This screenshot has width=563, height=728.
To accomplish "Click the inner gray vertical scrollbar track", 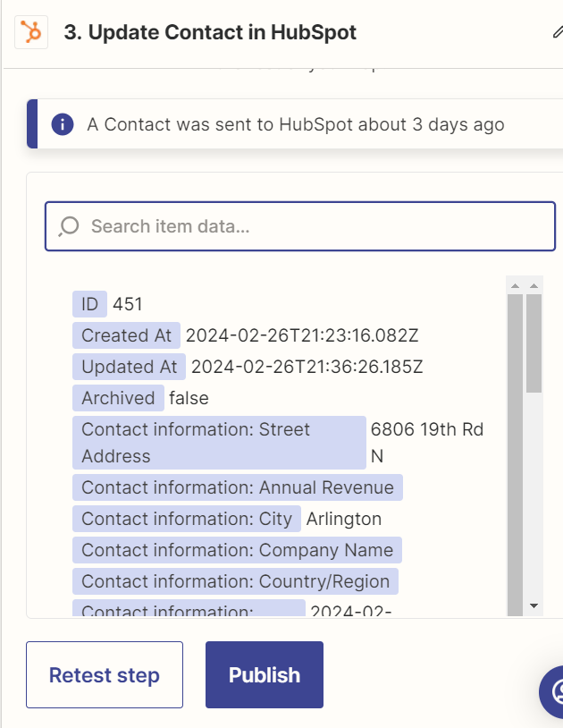I will coord(515,455).
